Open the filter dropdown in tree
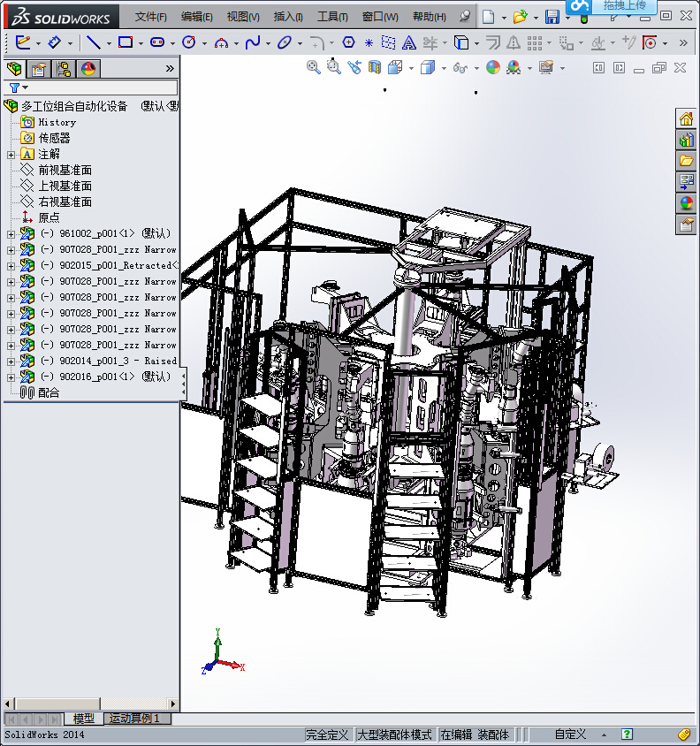This screenshot has width=700, height=746. tap(26, 88)
